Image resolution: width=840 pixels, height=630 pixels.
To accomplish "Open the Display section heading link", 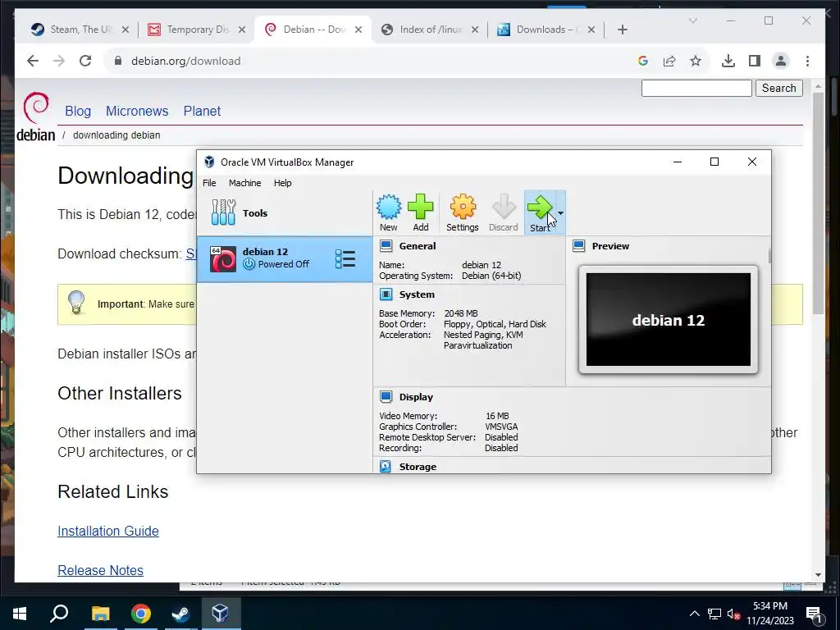I will coord(416,397).
